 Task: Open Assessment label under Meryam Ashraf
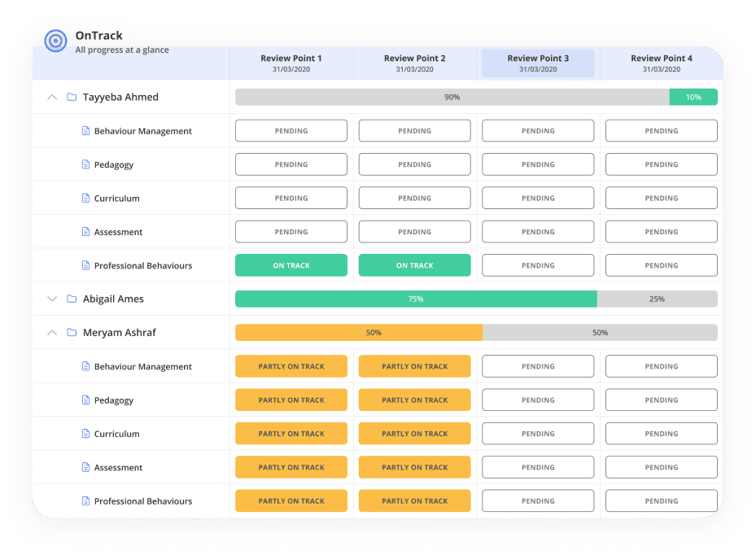(118, 468)
